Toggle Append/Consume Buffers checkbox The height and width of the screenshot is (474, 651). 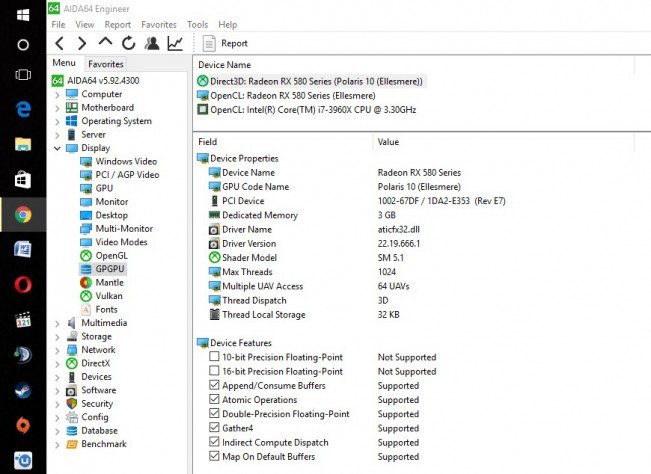point(214,385)
